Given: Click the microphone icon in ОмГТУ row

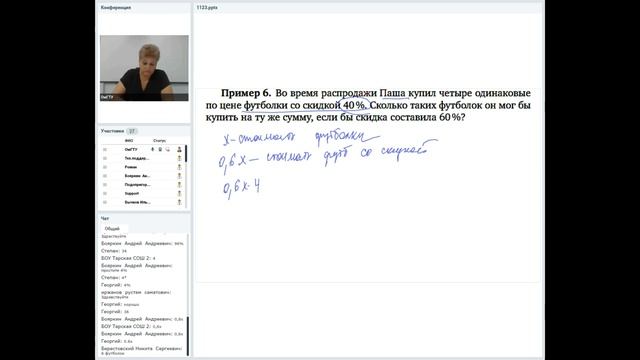Looking at the screenshot, I should [153, 149].
